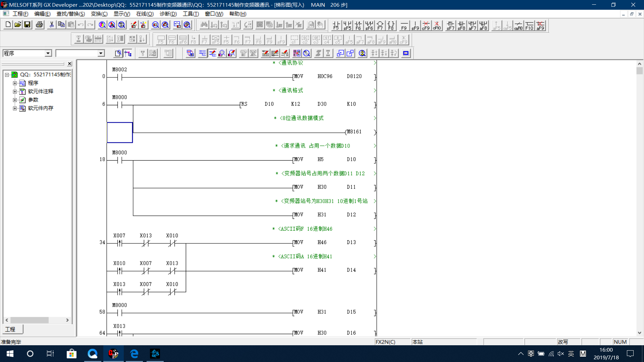The width and height of the screenshot is (644, 362).
Task: Click the Print icon in toolbar
Action: [x=39, y=24]
